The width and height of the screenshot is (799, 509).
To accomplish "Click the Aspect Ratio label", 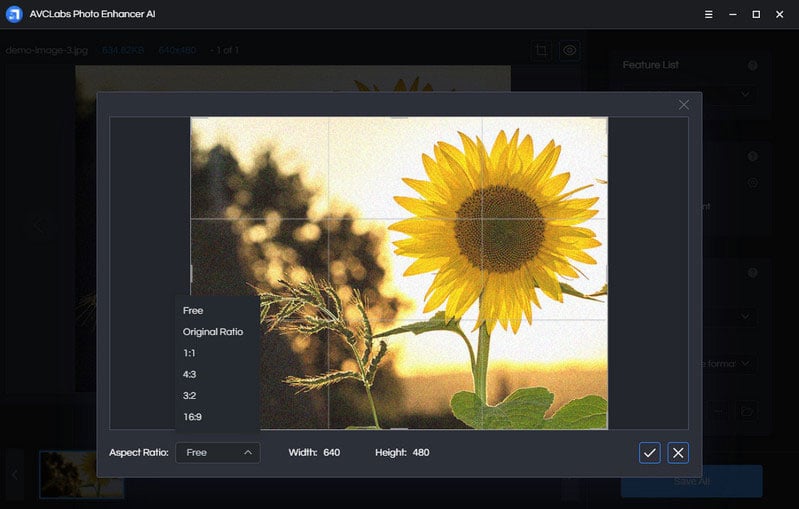I will [x=139, y=452].
